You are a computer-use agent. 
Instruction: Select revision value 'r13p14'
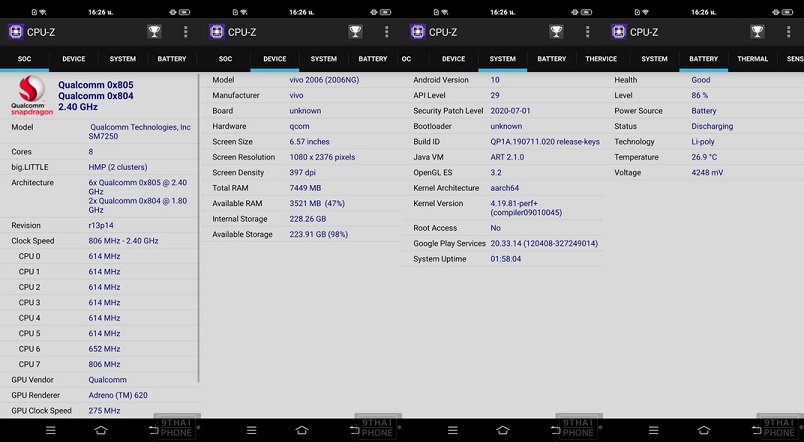[101, 226]
